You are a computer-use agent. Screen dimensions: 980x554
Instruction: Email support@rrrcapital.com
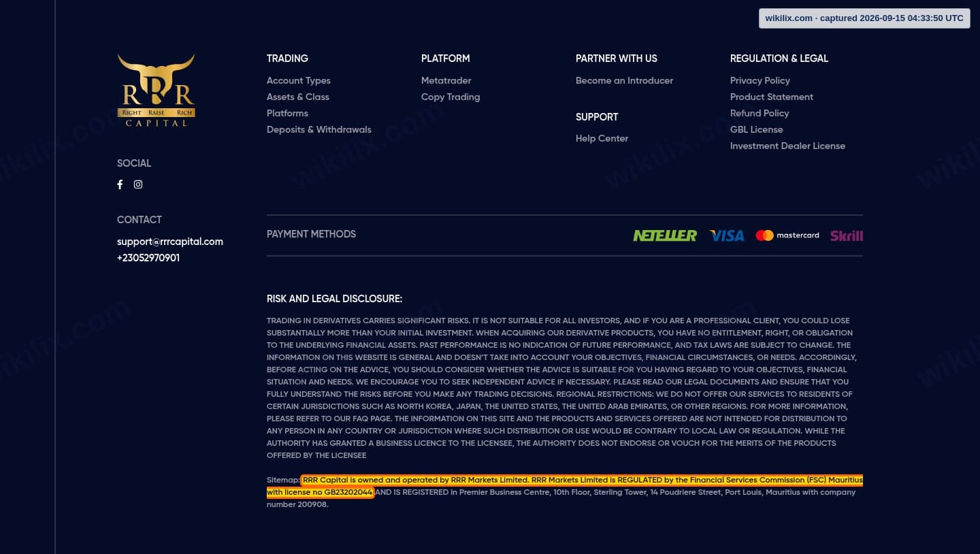click(170, 242)
